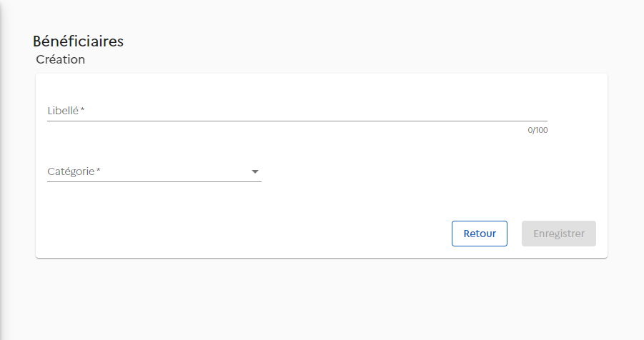Click the Création subtitle text
Viewport: 644px width, 340px height.
coord(60,59)
